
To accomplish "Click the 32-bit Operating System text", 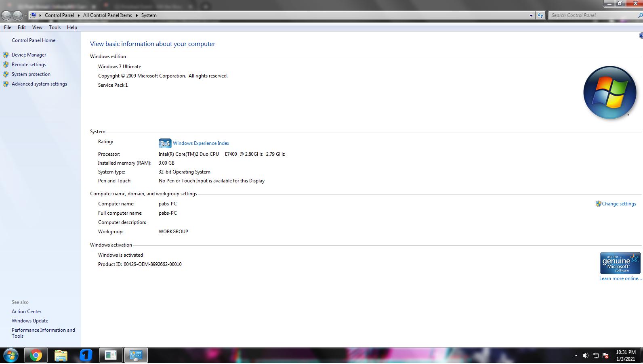I will 184,172.
